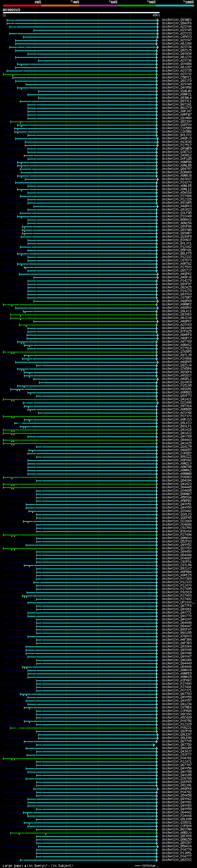Open hit UniRef100_Q93WE0
The width and height of the screenshot is (197, 868).
click(177, 20)
